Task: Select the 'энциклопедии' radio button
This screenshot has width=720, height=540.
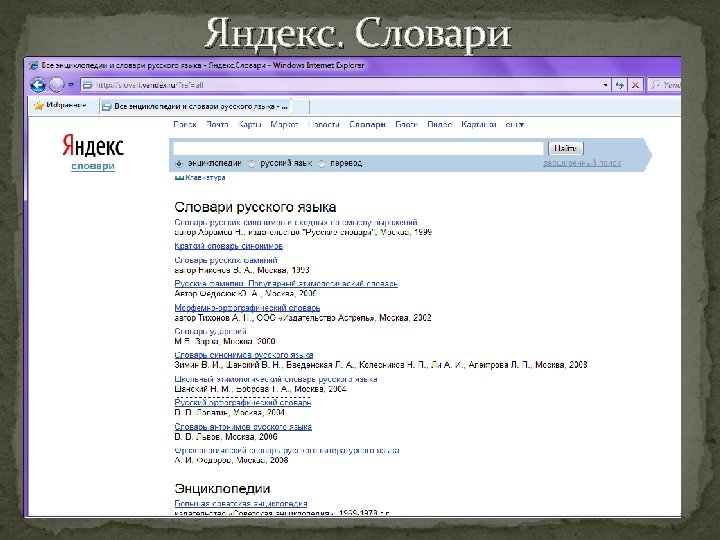Action: point(179,163)
